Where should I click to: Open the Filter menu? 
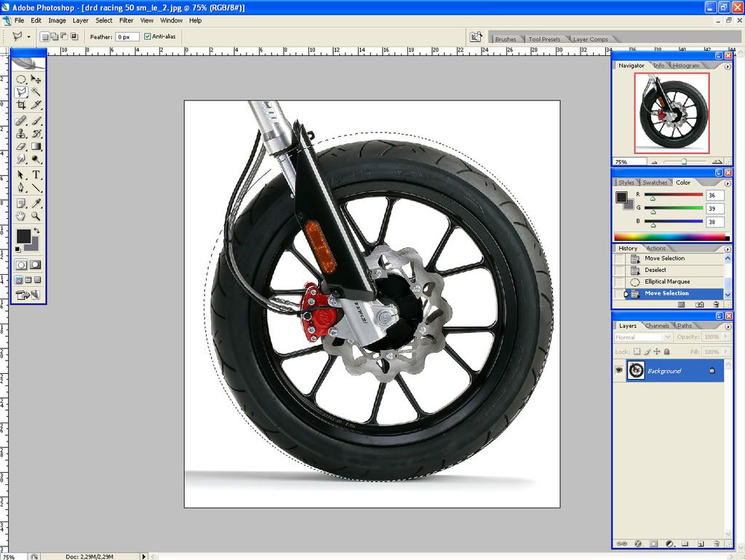126,20
